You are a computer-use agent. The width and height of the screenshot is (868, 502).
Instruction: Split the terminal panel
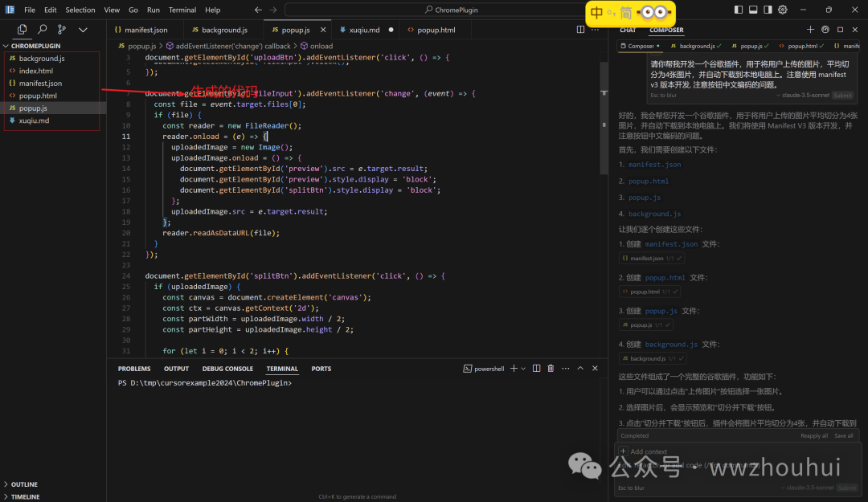[x=536, y=369]
